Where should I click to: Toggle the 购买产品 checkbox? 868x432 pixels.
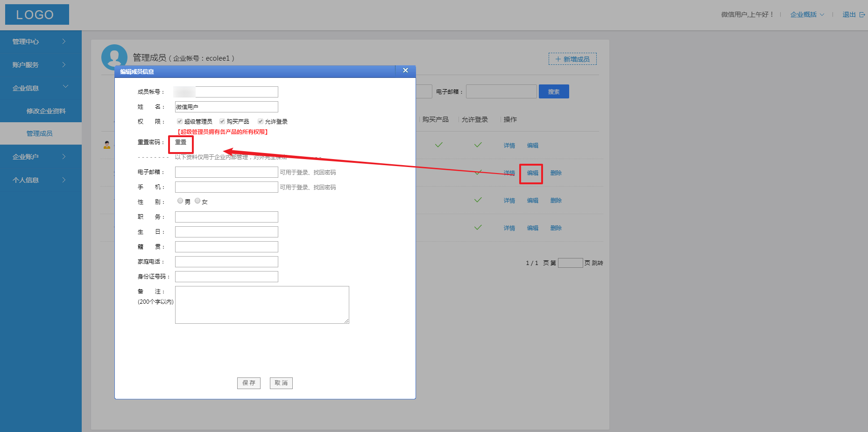(222, 121)
